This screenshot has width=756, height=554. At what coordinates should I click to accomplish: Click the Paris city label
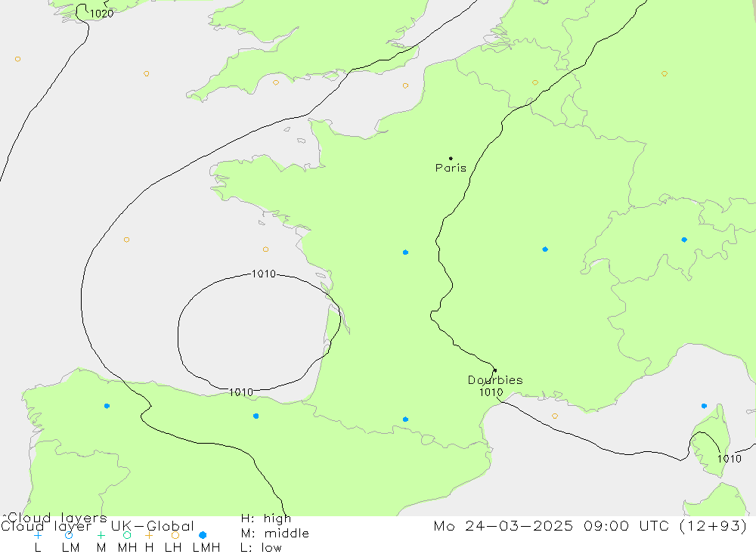coord(451,168)
